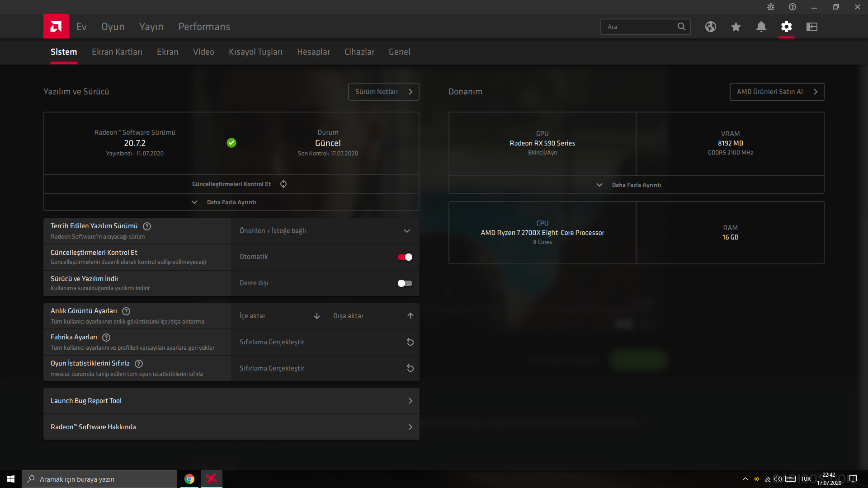Click the TUR language indicator

point(806,479)
